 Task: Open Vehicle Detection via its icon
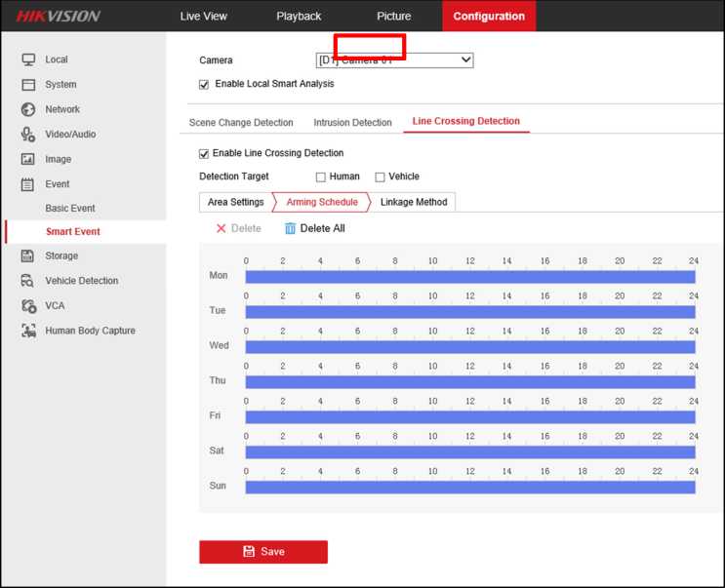(x=28, y=281)
